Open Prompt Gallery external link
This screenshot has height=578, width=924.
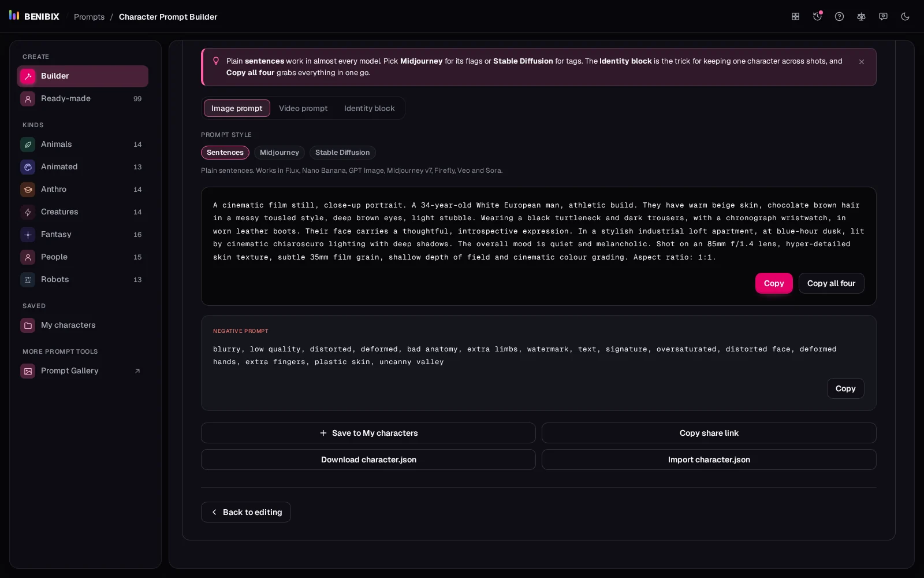pos(83,371)
